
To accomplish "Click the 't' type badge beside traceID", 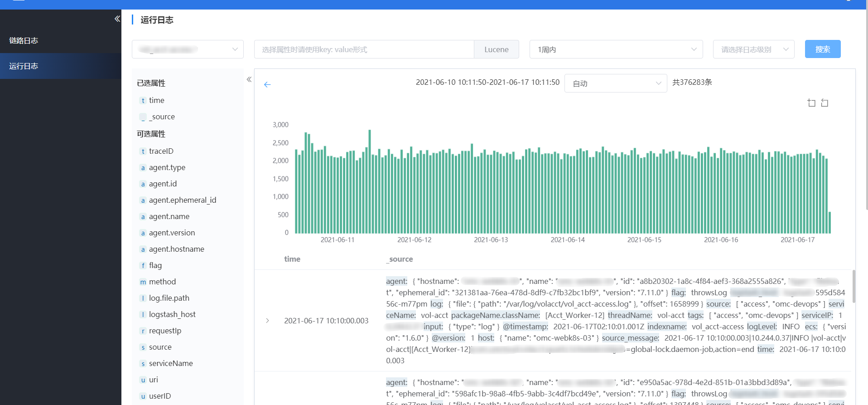I will coord(143,151).
